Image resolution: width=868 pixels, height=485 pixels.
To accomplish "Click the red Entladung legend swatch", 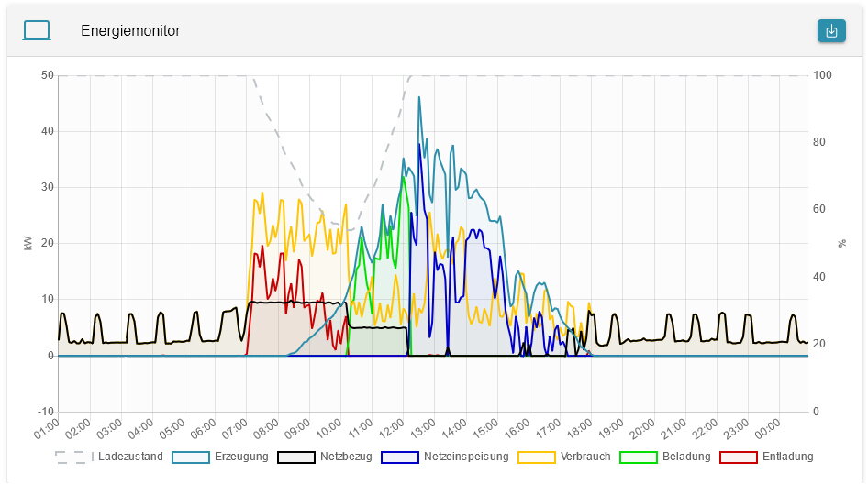I will tap(739, 457).
